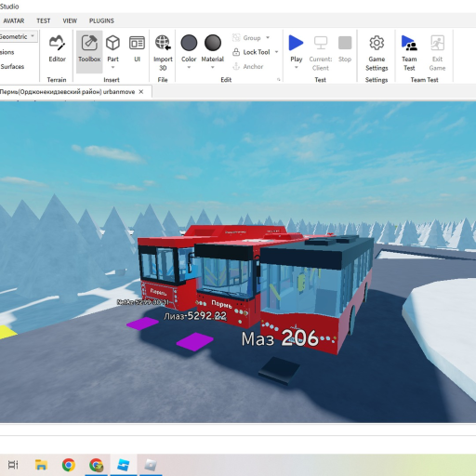The height and width of the screenshot is (476, 476).
Task: Click the Stop test button
Action: tap(345, 49)
